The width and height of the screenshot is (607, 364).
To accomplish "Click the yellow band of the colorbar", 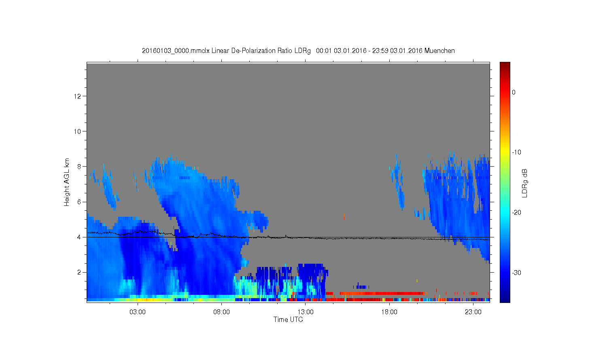I will click(x=505, y=152).
